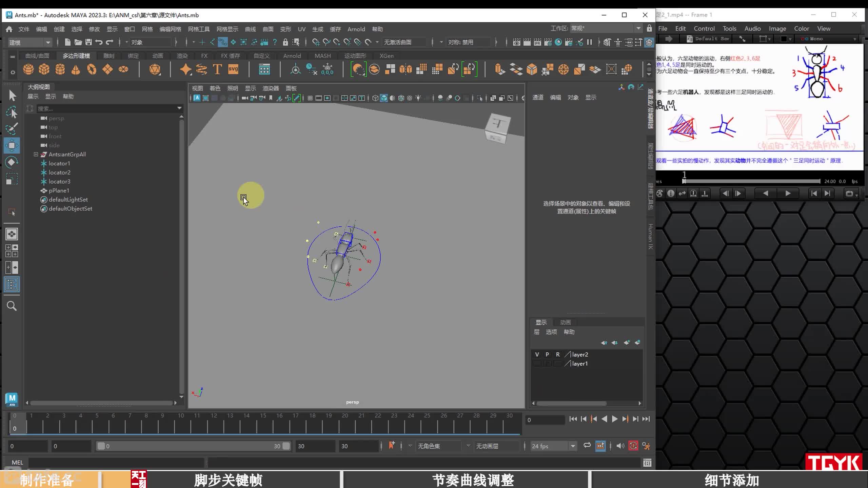The width and height of the screenshot is (868, 488).
Task: Click the render settings shelf-line icon
Action: click(548, 42)
